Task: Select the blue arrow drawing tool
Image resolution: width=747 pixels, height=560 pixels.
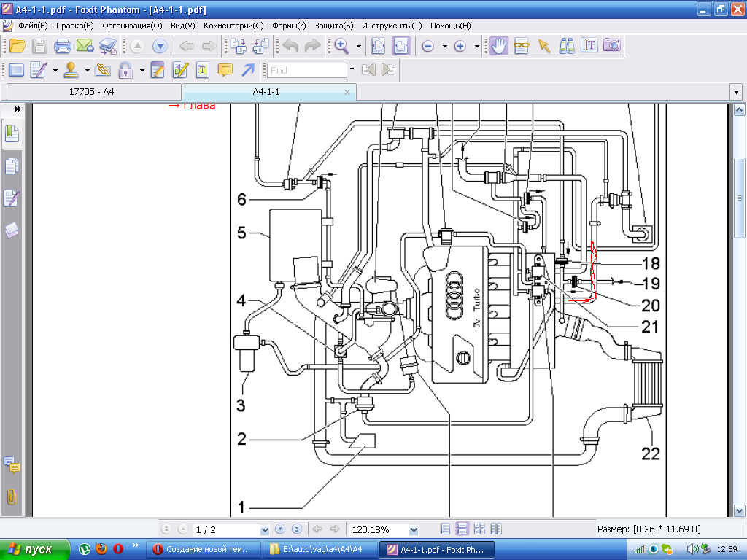Action: 248,70
